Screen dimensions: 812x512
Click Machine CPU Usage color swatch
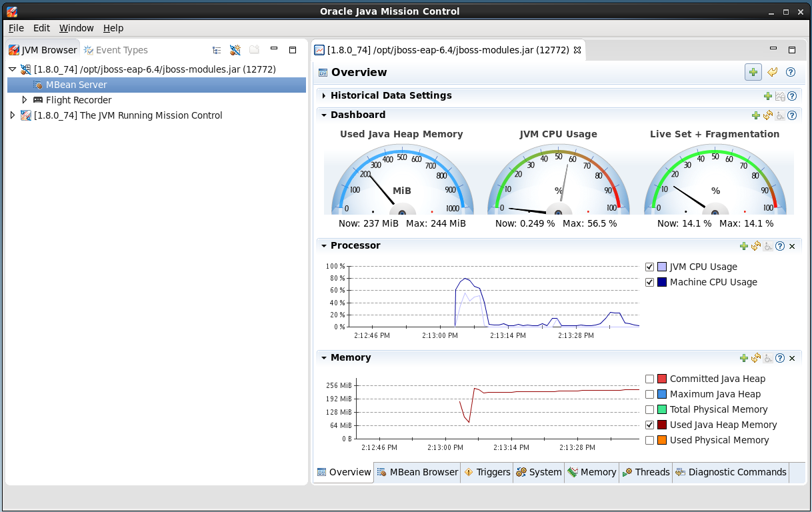[x=662, y=282]
